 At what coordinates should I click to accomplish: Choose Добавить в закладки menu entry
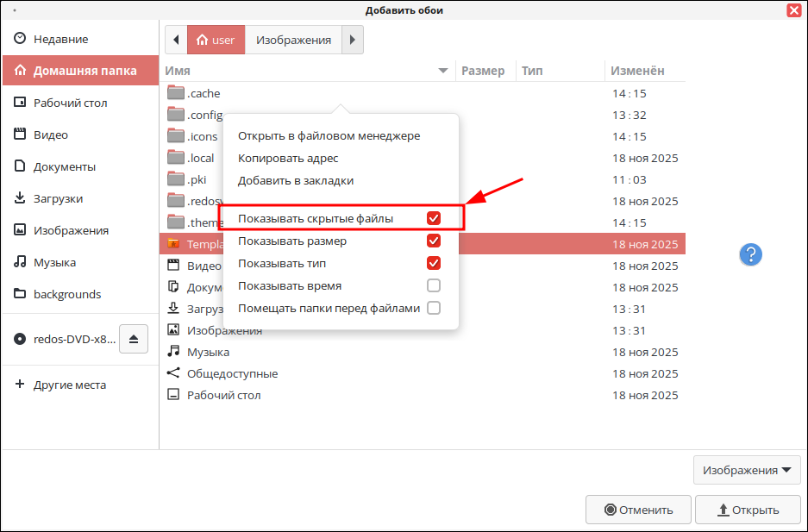(296, 181)
